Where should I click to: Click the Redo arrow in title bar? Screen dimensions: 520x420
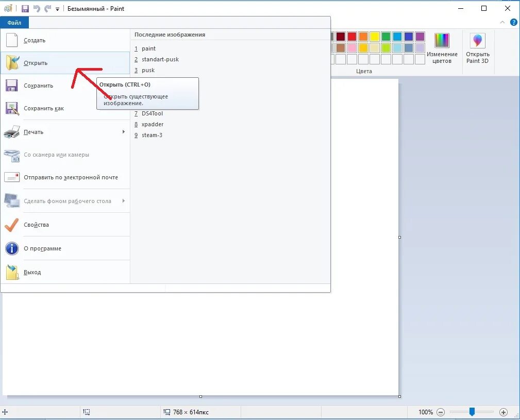(x=48, y=9)
